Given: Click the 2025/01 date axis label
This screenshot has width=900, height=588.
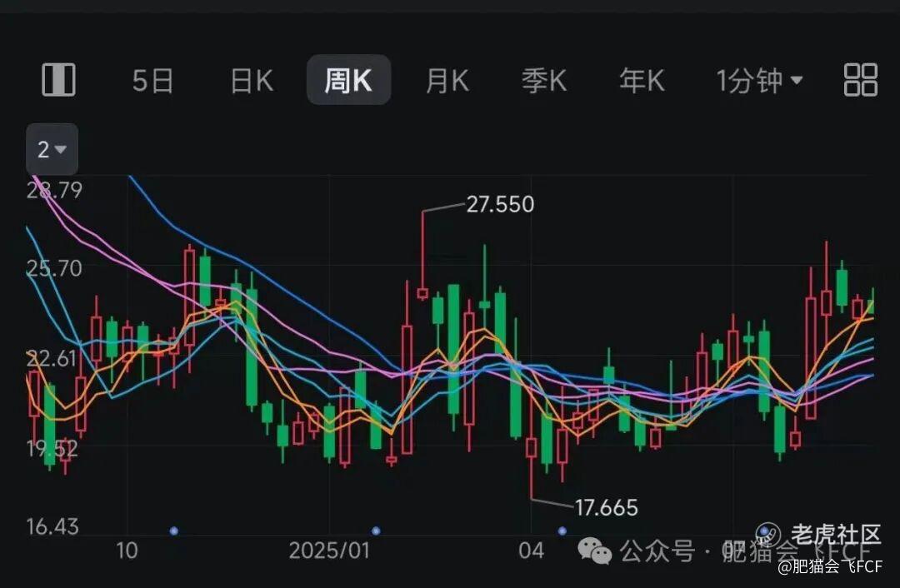Looking at the screenshot, I should [x=329, y=551].
